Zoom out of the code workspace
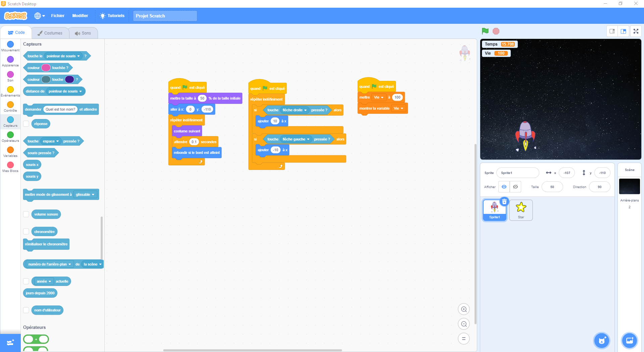644x352 pixels. [x=464, y=324]
